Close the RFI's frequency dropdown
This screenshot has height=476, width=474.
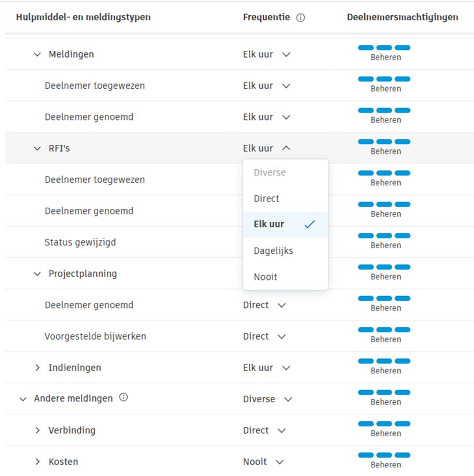[286, 148]
